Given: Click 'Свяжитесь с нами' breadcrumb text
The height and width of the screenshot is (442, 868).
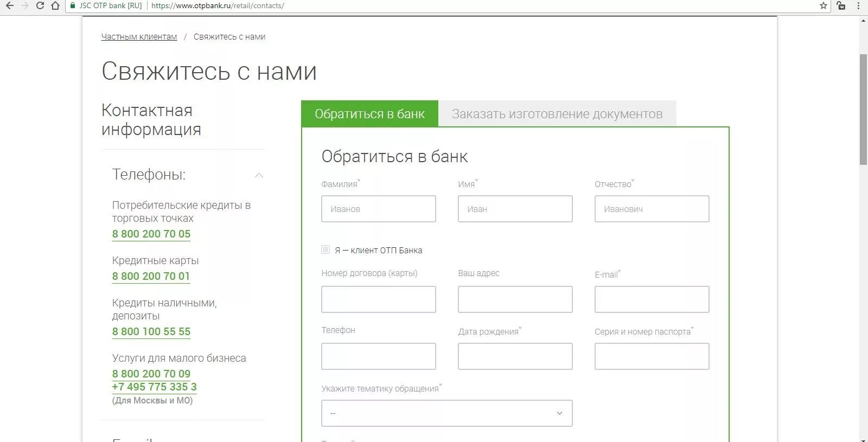Looking at the screenshot, I should [x=229, y=37].
